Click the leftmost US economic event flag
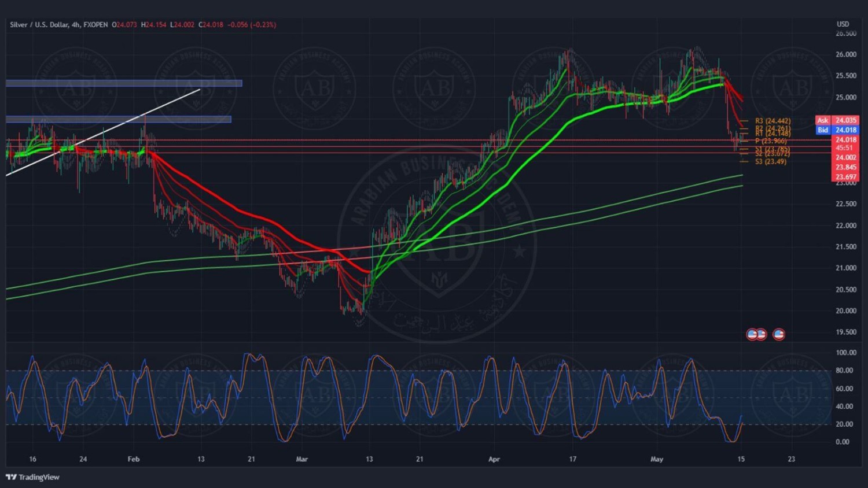This screenshot has width=868, height=488. pos(752,334)
